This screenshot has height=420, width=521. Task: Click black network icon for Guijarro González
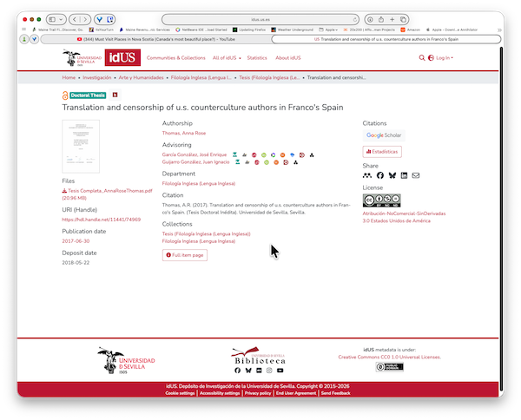295,162
